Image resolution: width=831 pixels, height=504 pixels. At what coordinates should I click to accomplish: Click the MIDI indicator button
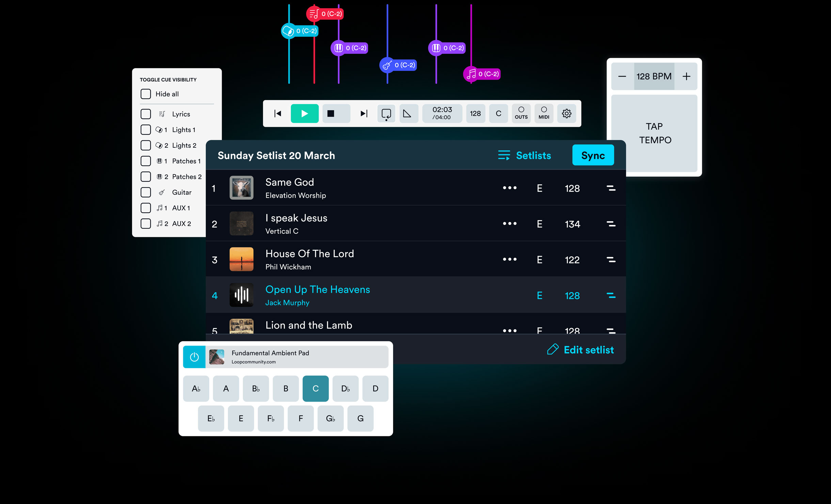point(544,114)
